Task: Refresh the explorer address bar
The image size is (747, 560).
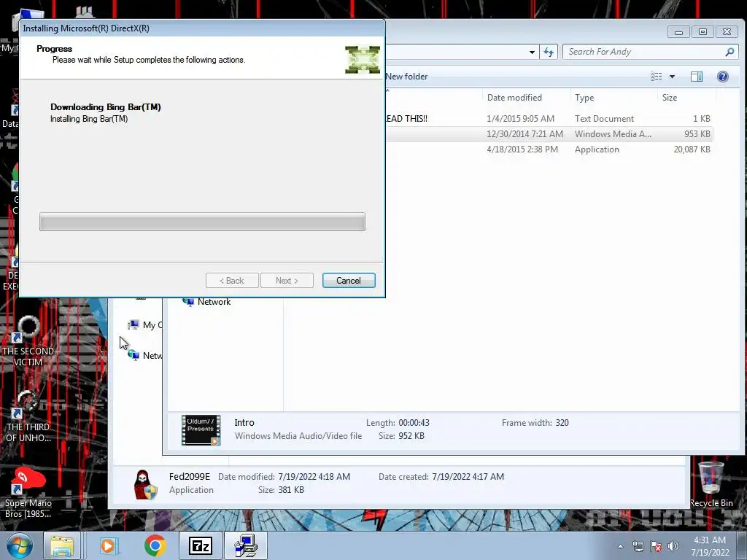Action: pos(549,52)
